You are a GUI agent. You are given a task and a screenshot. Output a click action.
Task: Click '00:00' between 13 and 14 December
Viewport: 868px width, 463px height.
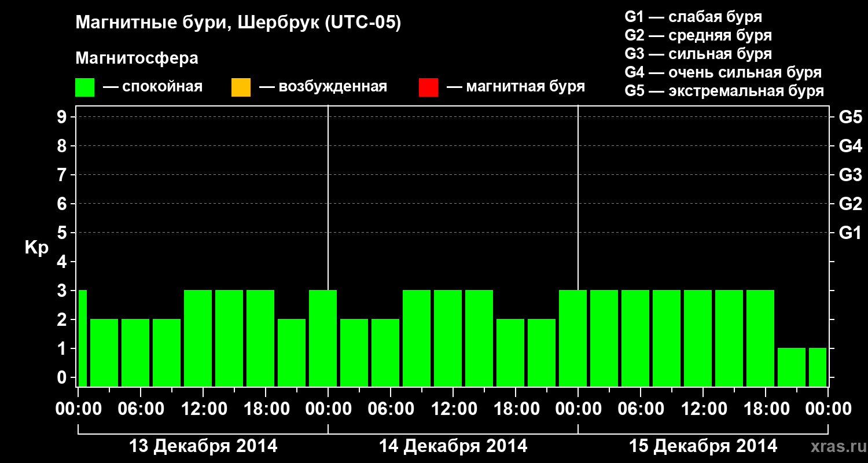tap(328, 409)
